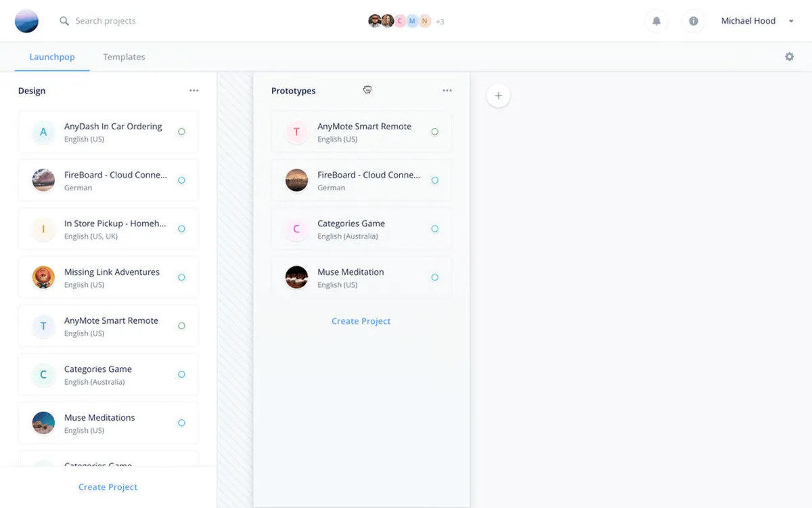Click the FireBoard thumbnail in Prototypes
This screenshot has height=508, width=812.
296,180
